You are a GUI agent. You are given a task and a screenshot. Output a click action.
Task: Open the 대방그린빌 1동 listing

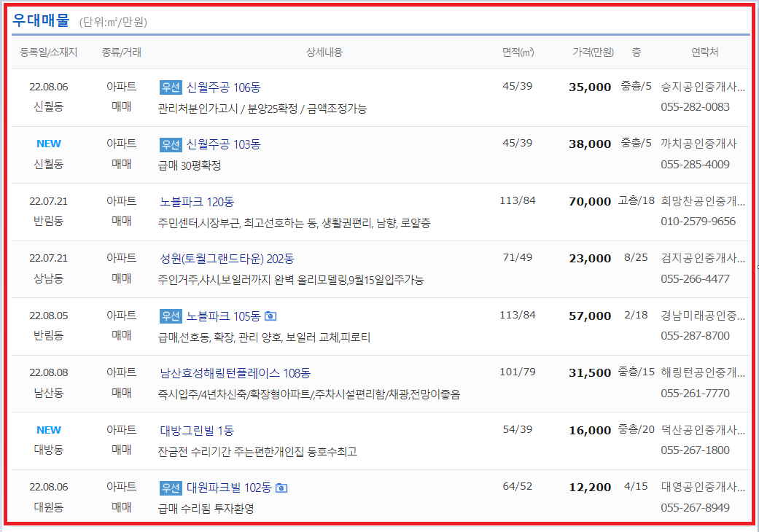[x=197, y=431]
